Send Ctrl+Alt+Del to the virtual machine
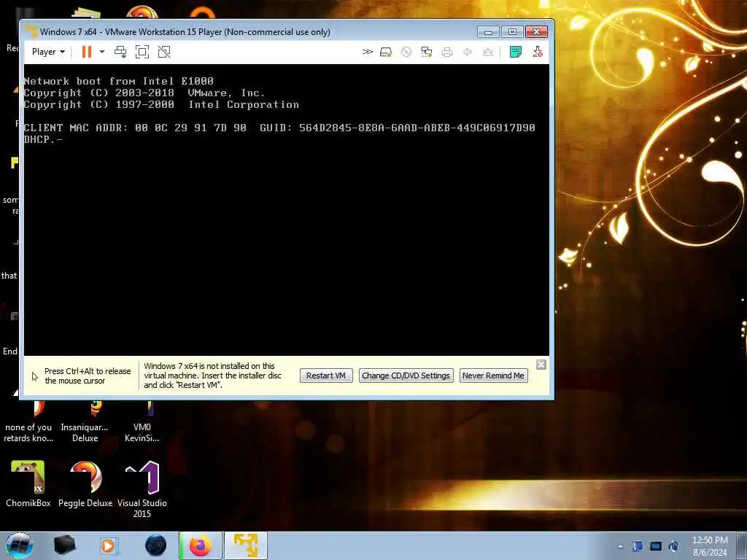This screenshot has height=560, width=747. [x=120, y=52]
